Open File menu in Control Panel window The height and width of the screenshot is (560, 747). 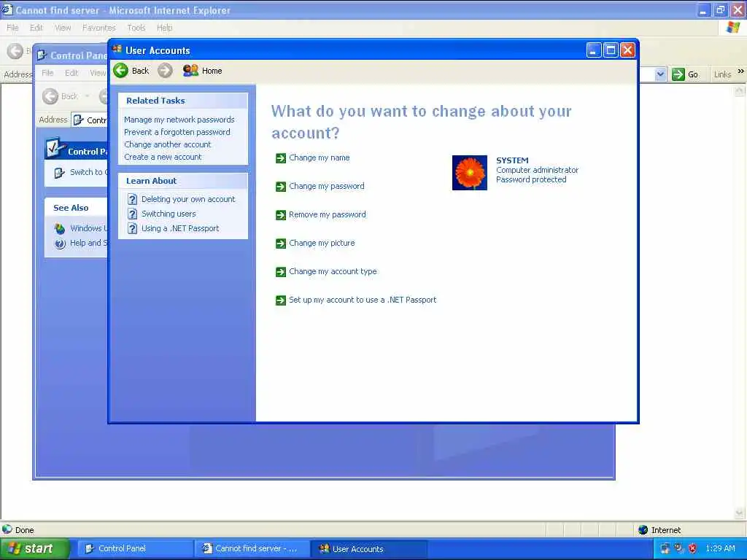click(47, 73)
